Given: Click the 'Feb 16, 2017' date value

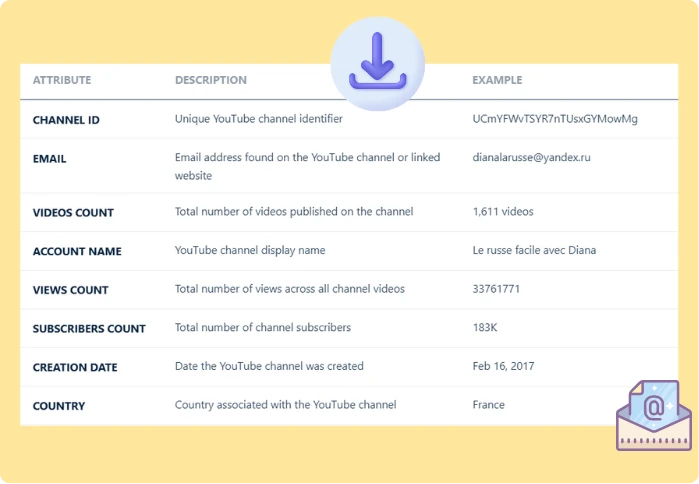Looking at the screenshot, I should click(x=504, y=366).
